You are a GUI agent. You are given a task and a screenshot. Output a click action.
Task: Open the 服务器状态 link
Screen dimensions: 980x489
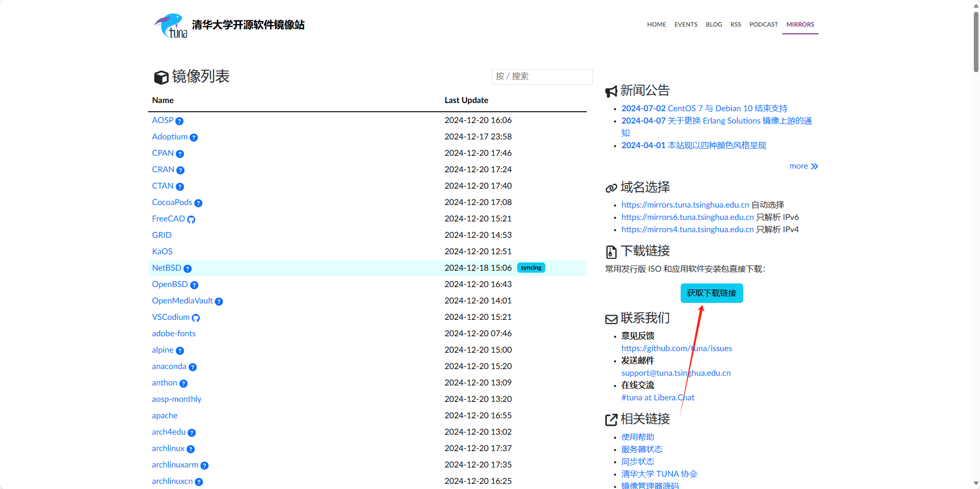pyautogui.click(x=642, y=450)
